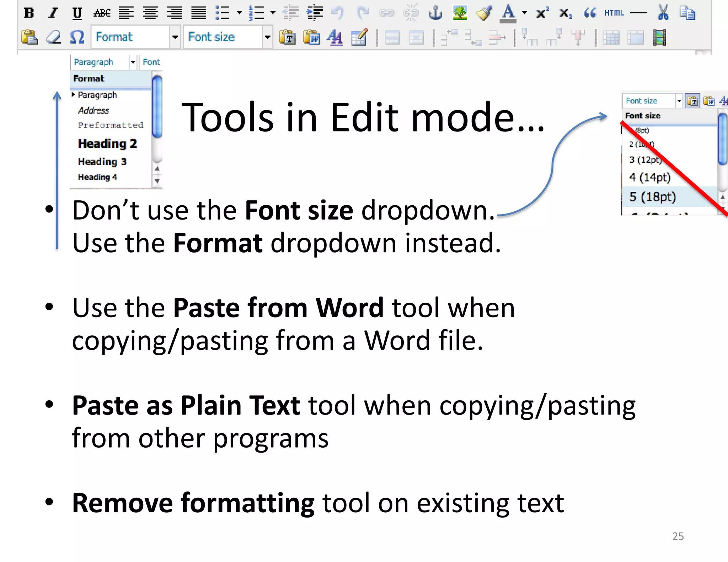Click Paste from Word icon in right panel
This screenshot has width=728, height=562.
point(709,101)
